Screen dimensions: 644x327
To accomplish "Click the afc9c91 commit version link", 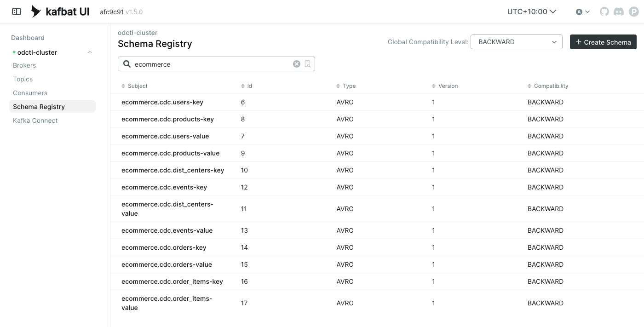I will click(112, 12).
